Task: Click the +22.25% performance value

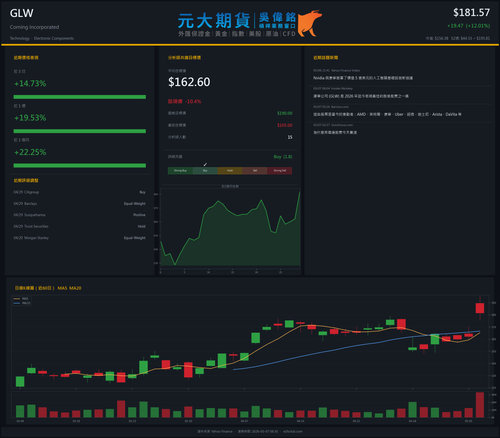Action: (30, 152)
